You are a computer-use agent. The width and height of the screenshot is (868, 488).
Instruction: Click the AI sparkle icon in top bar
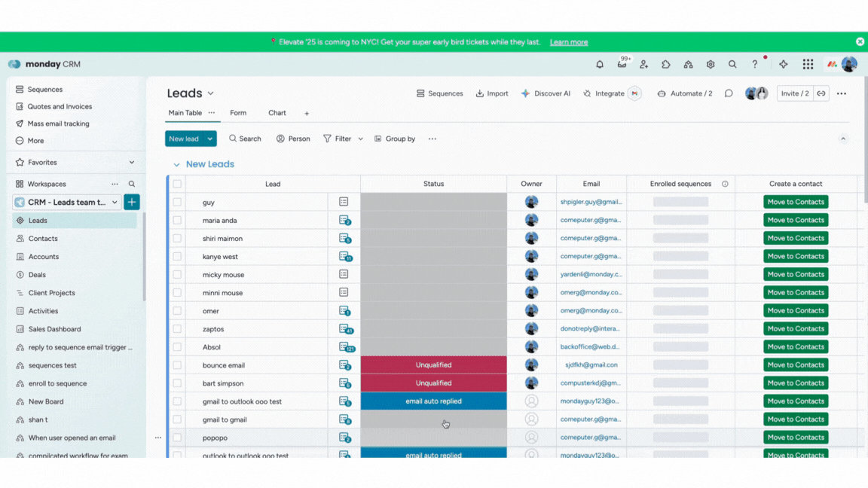784,64
